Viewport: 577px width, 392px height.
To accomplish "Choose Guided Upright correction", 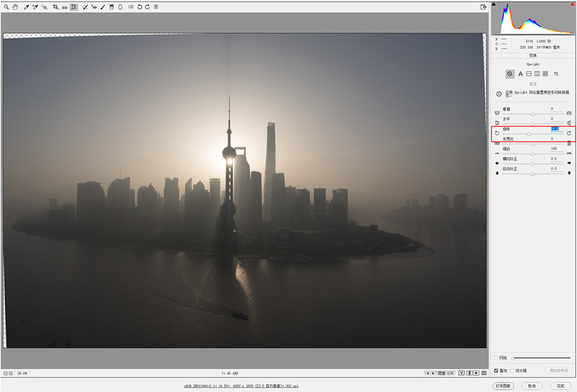I will (x=556, y=74).
